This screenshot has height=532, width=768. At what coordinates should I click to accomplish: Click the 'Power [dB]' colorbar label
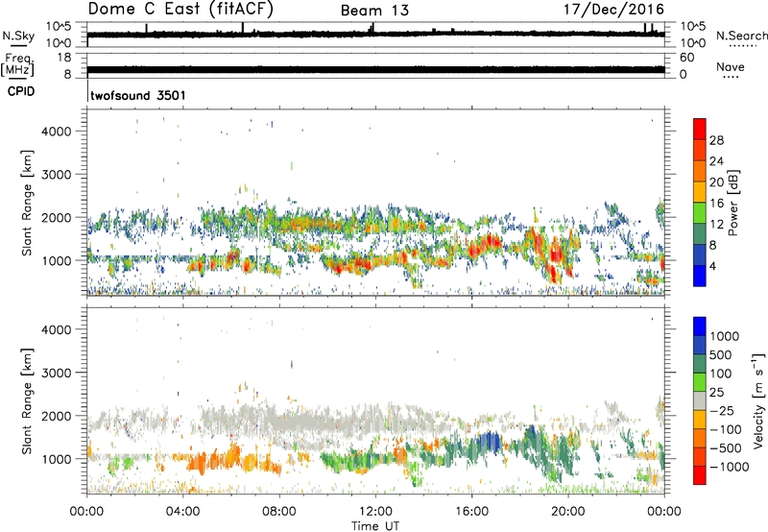(x=732, y=203)
